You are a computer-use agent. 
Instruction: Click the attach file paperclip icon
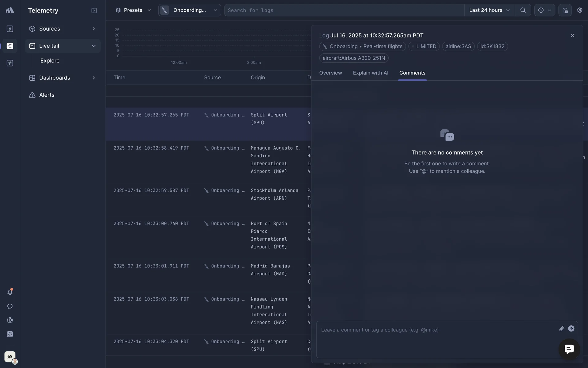click(x=561, y=329)
